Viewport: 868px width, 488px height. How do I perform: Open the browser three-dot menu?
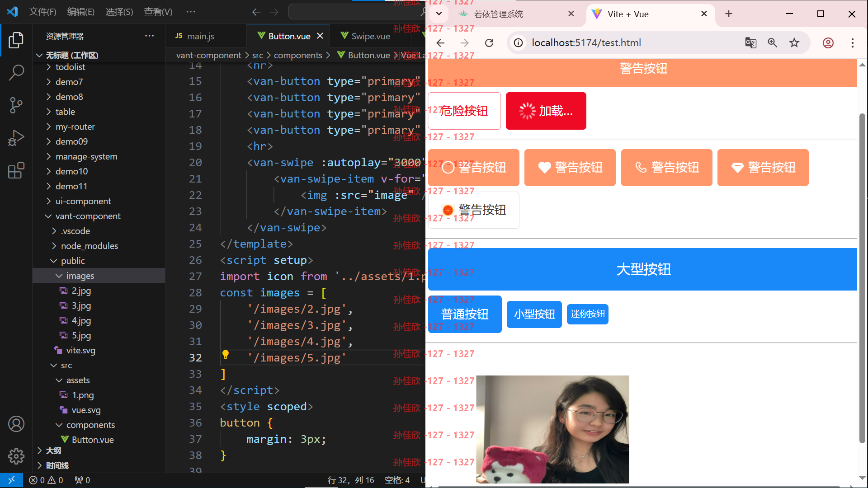coord(853,43)
